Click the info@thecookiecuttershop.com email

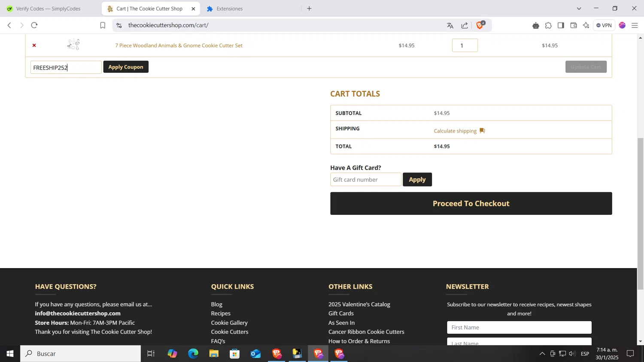click(78, 314)
